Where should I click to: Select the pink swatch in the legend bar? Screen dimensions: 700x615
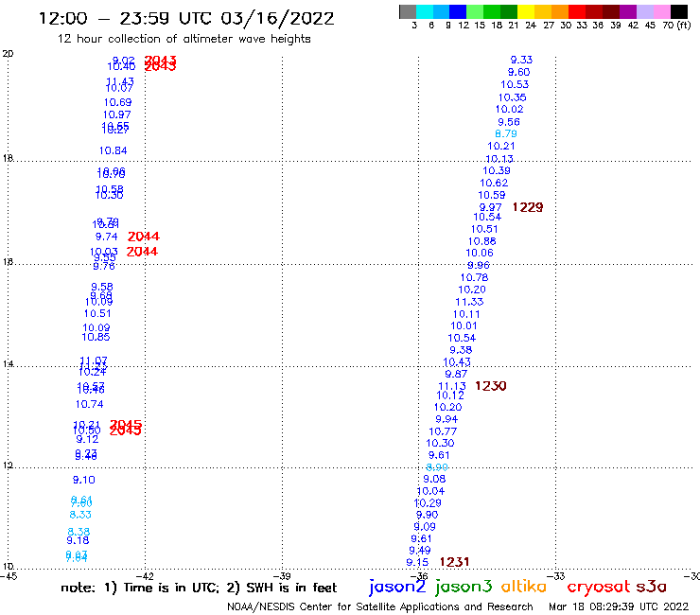(661, 12)
